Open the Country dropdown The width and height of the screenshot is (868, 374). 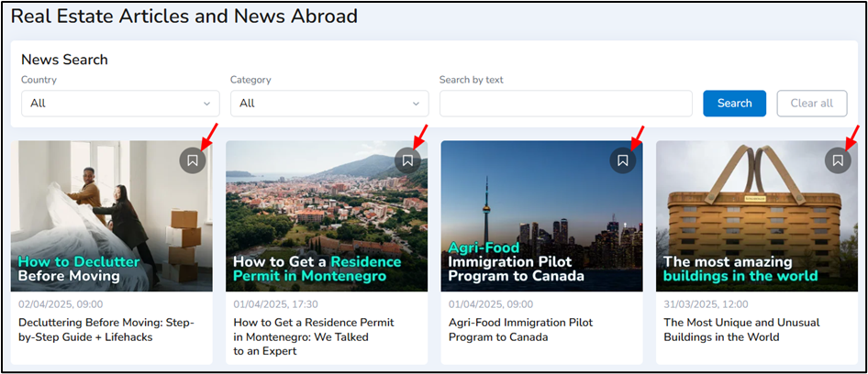point(120,104)
